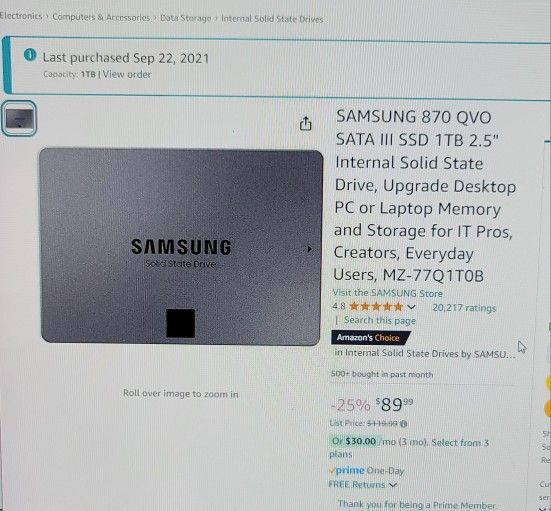Click the next image arrow on product photo
Screen dimensions: 551x511
tap(309, 249)
